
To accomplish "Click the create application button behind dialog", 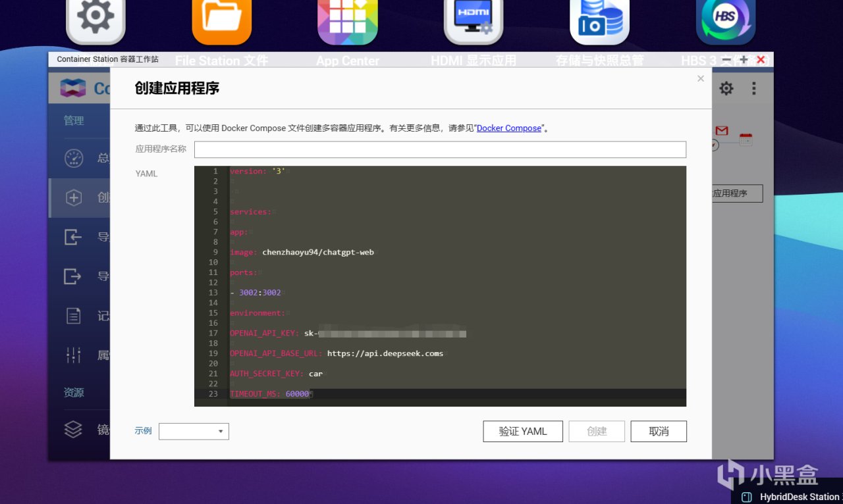I will [738, 193].
